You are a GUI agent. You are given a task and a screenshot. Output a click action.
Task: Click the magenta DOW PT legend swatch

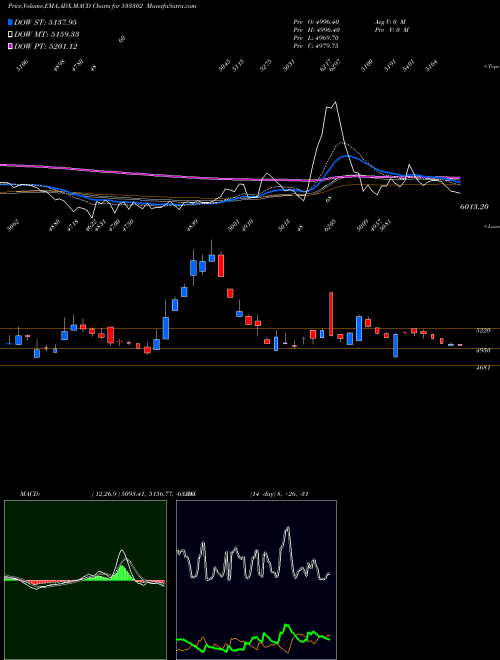point(11,47)
